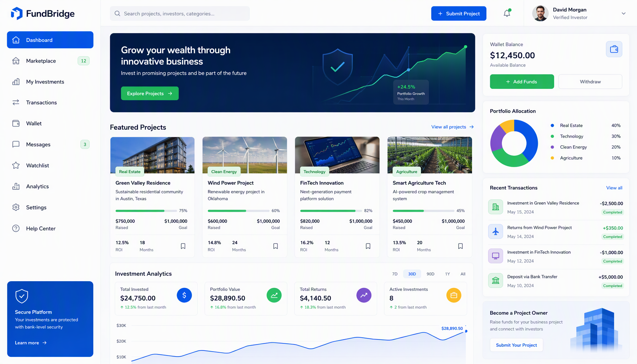Click Submit Your Project button
Image resolution: width=637 pixels, height=364 pixels.
point(516,345)
